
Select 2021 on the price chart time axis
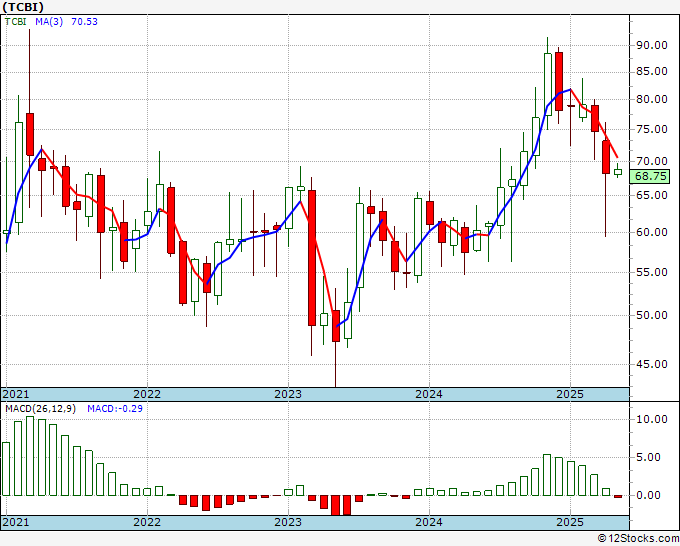[16, 394]
